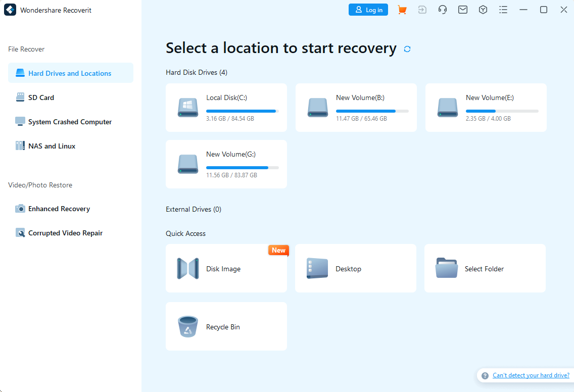Click the Select Folder label text
Image resolution: width=574 pixels, height=392 pixels.
(x=484, y=269)
